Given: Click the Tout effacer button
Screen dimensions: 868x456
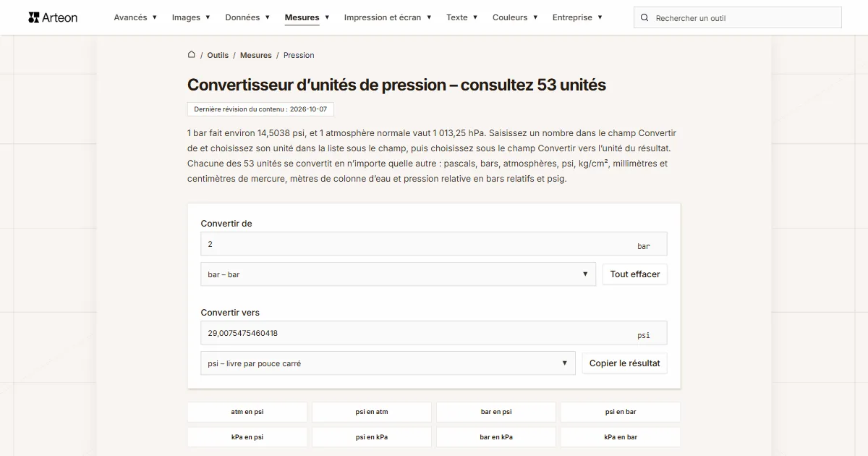Looking at the screenshot, I should (x=635, y=274).
